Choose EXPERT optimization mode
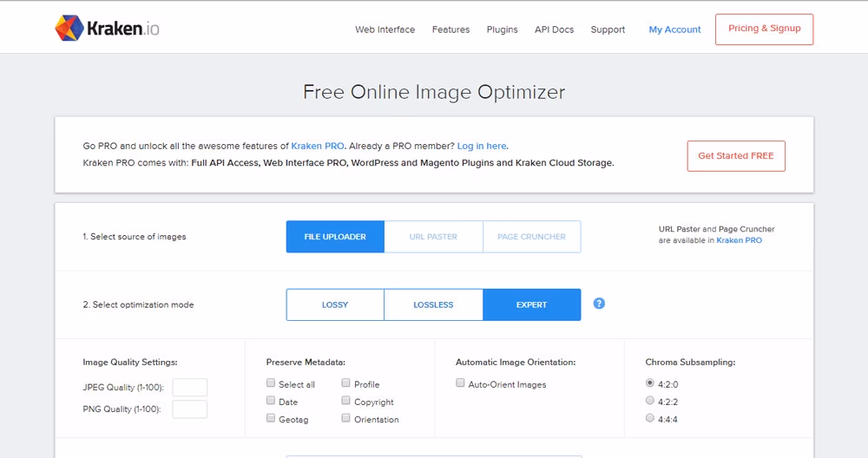The width and height of the screenshot is (868, 458). coord(531,304)
